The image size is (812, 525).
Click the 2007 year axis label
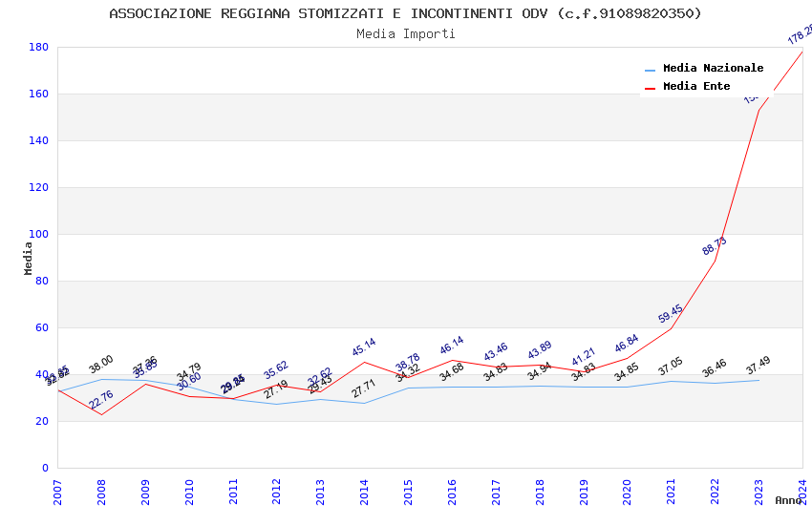[57, 492]
